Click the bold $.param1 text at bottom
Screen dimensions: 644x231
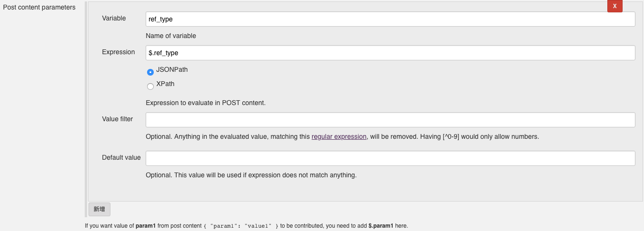point(381,226)
